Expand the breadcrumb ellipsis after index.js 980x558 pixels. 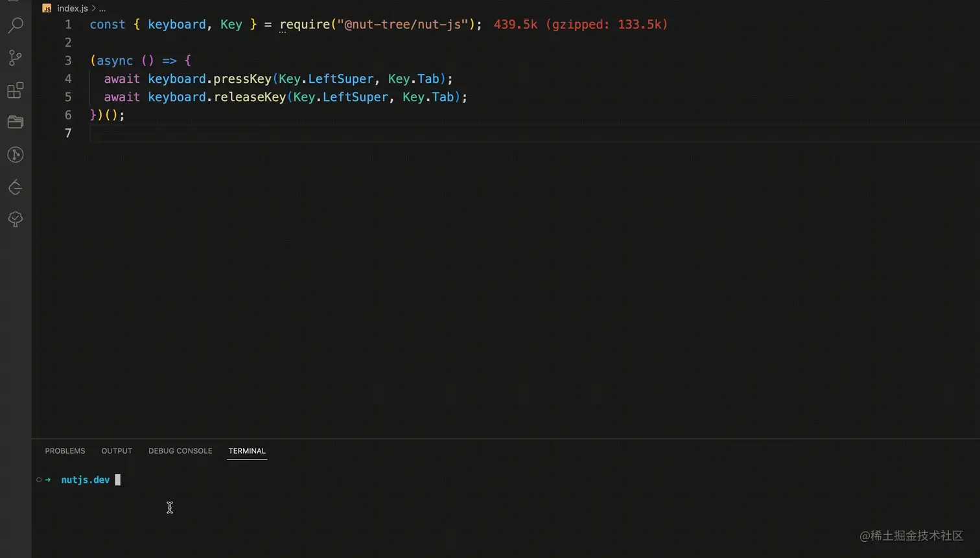point(102,8)
